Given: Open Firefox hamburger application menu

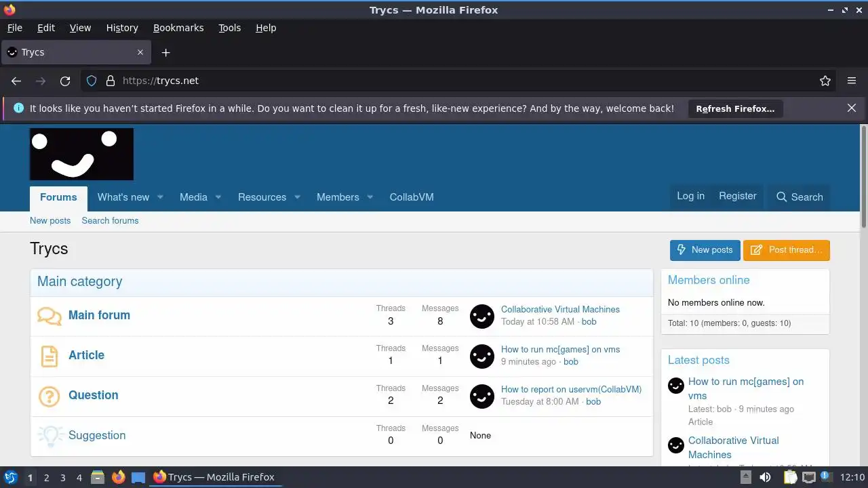Looking at the screenshot, I should (852, 81).
